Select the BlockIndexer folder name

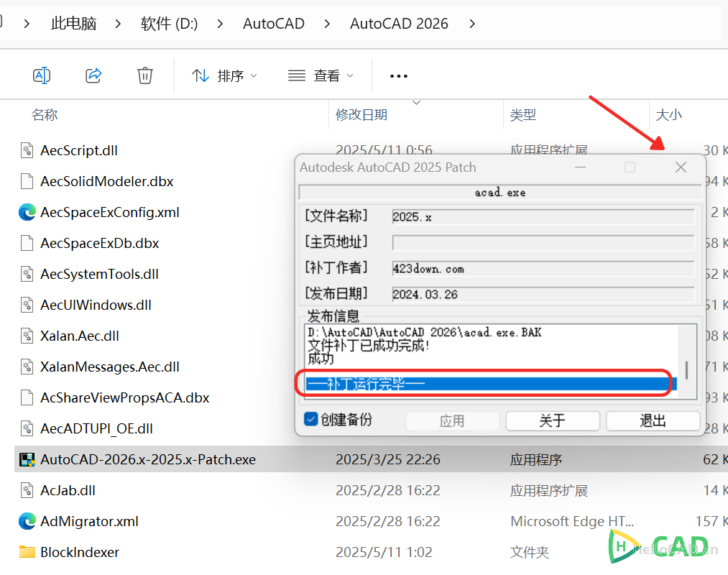(x=79, y=552)
